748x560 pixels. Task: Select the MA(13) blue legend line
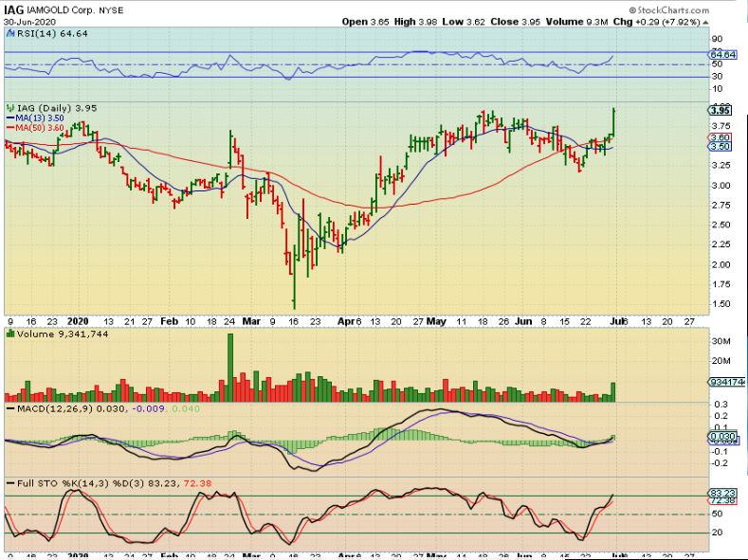(x=11, y=117)
